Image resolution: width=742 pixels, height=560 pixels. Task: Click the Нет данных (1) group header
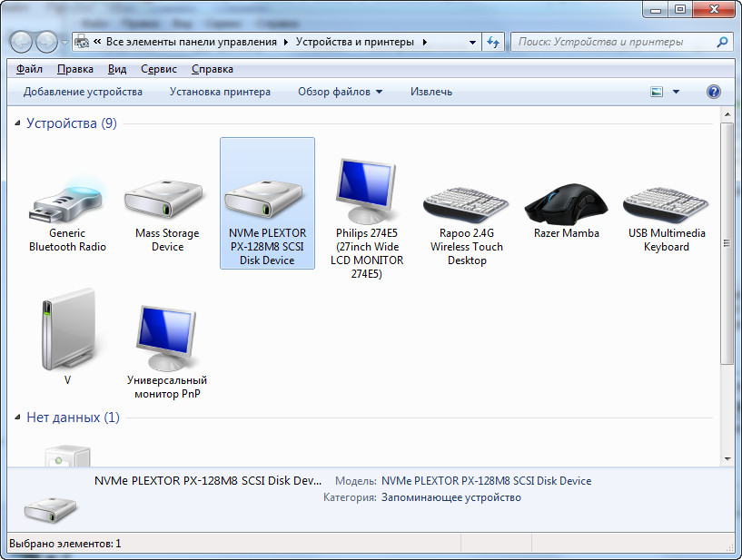(x=73, y=418)
